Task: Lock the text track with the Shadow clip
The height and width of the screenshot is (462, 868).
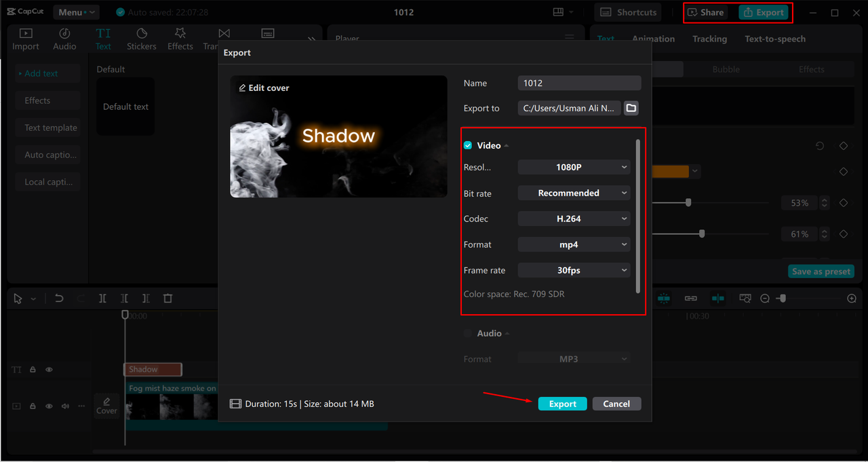Action: coord(33,370)
